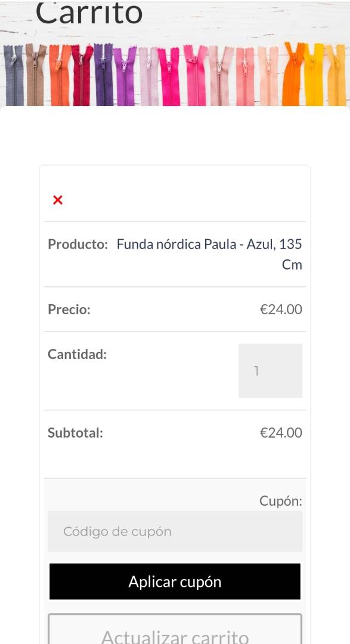Click the yellow zipper in the banner
The height and width of the screenshot is (644, 350).
click(x=314, y=75)
